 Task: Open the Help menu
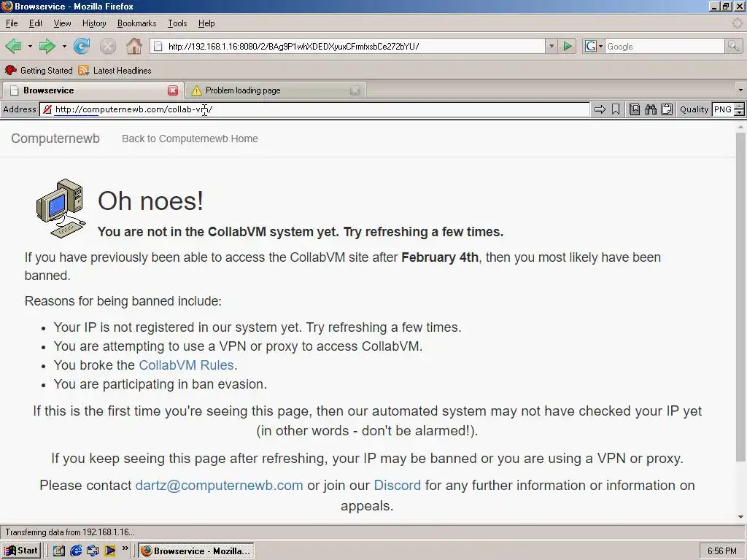pos(206,23)
